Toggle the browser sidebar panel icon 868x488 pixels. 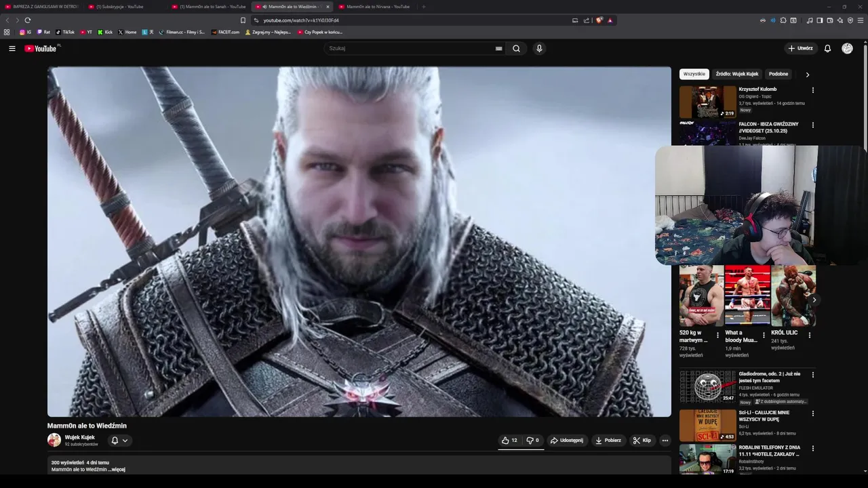[x=819, y=20]
